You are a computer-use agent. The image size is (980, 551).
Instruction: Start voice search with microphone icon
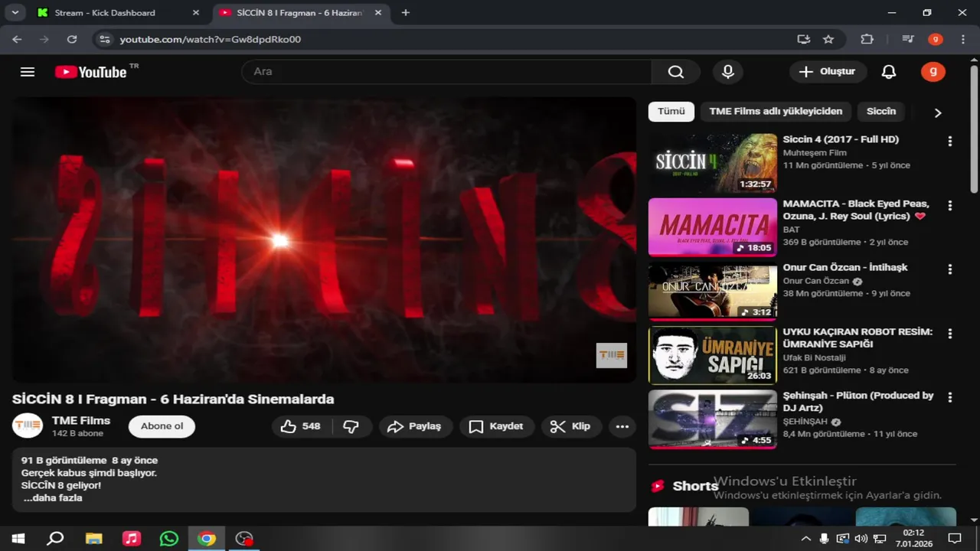[x=728, y=72]
